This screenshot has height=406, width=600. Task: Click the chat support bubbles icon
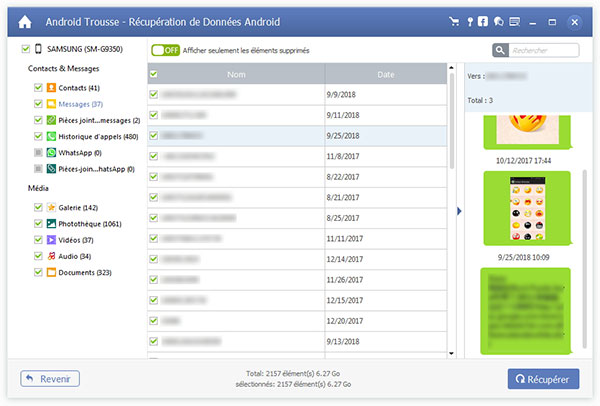tap(498, 21)
